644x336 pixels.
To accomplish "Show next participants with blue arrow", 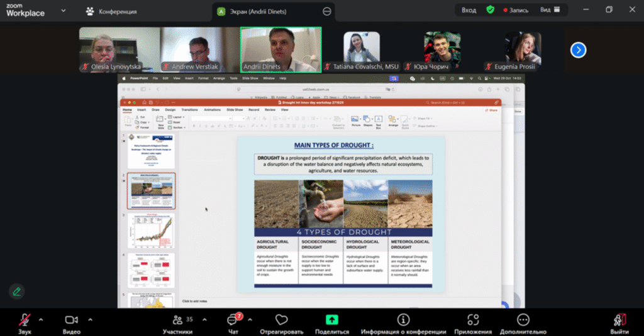I will pyautogui.click(x=578, y=50).
